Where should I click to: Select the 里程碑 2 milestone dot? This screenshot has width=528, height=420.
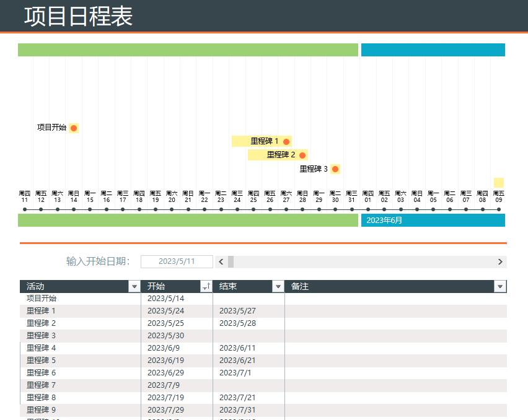[x=302, y=155]
